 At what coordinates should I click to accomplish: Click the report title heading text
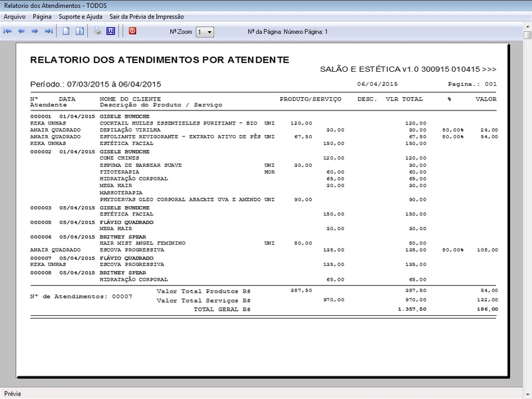click(160, 60)
